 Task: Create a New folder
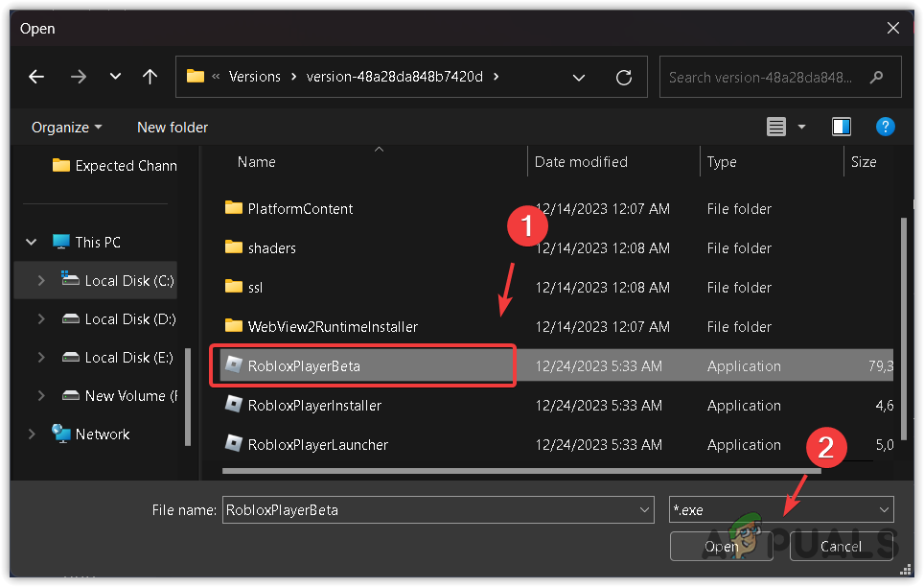point(173,128)
